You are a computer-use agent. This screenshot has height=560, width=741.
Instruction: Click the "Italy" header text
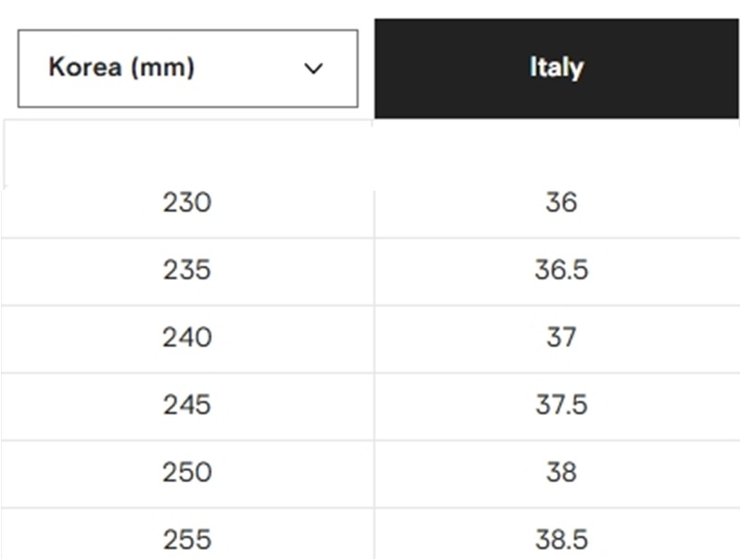click(557, 68)
